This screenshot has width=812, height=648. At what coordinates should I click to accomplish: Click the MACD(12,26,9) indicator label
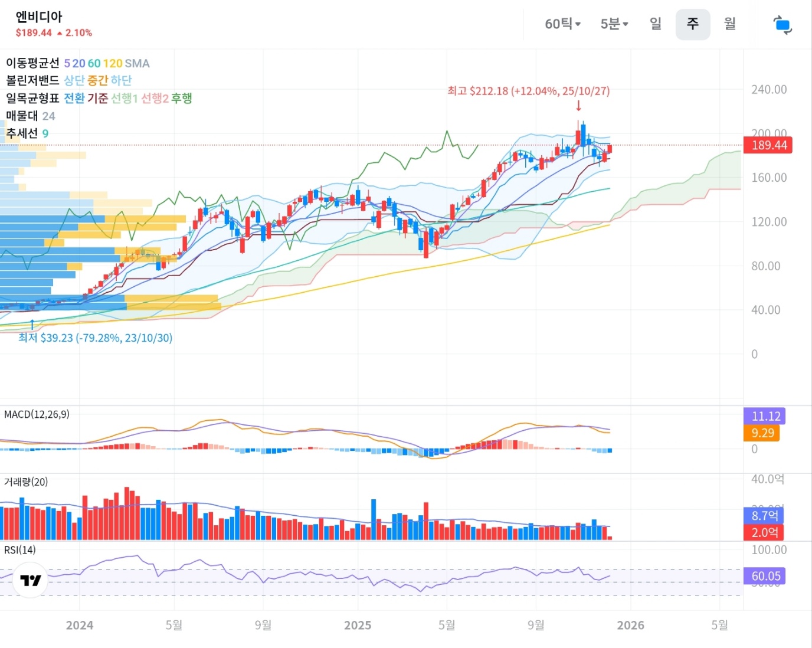coord(37,414)
